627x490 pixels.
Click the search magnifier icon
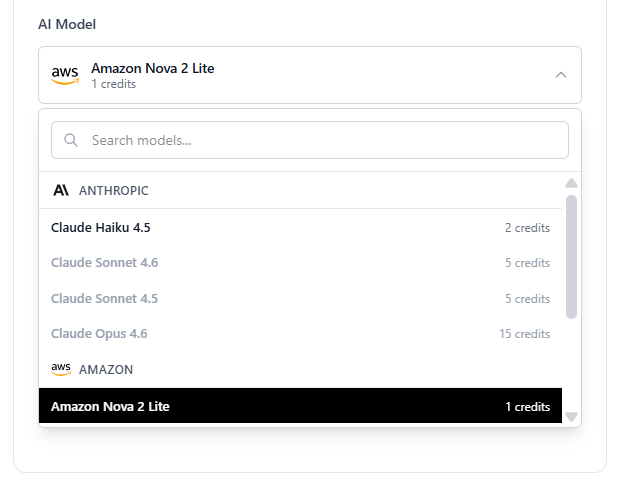pos(71,140)
